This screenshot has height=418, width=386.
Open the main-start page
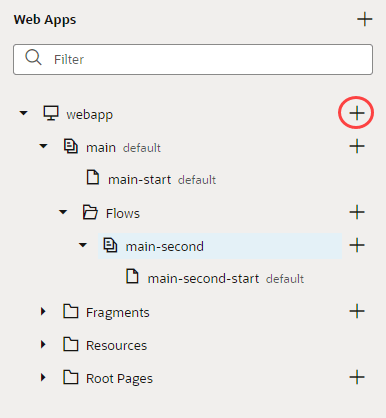click(x=139, y=180)
